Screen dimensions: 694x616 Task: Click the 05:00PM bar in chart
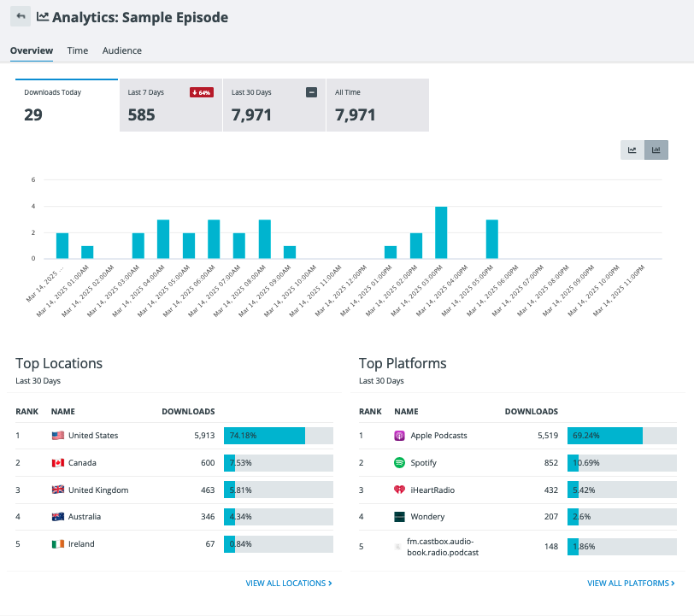[x=491, y=239]
